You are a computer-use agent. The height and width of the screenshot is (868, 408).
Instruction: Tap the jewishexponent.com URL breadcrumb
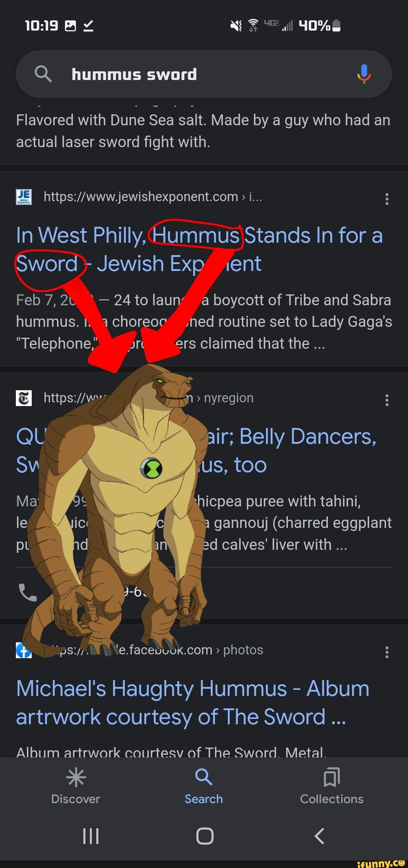tap(153, 197)
